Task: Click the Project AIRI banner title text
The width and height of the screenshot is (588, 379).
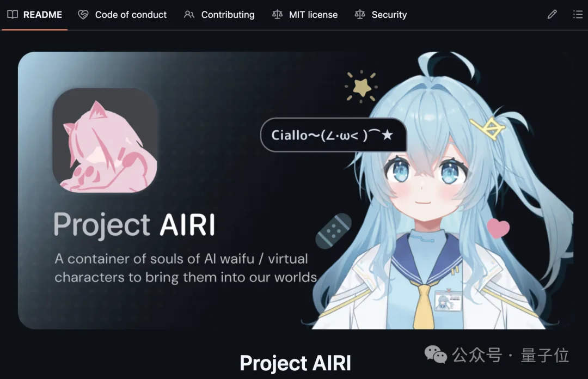Action: click(134, 224)
